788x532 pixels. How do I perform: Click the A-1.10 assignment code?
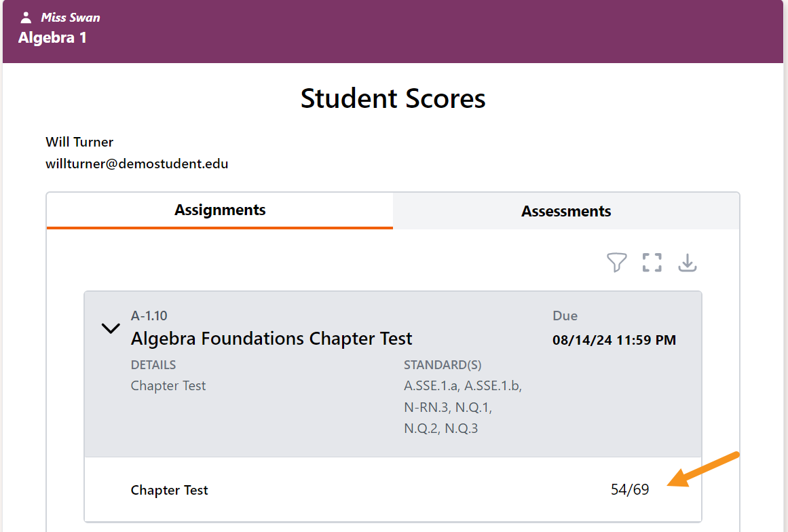tap(149, 316)
